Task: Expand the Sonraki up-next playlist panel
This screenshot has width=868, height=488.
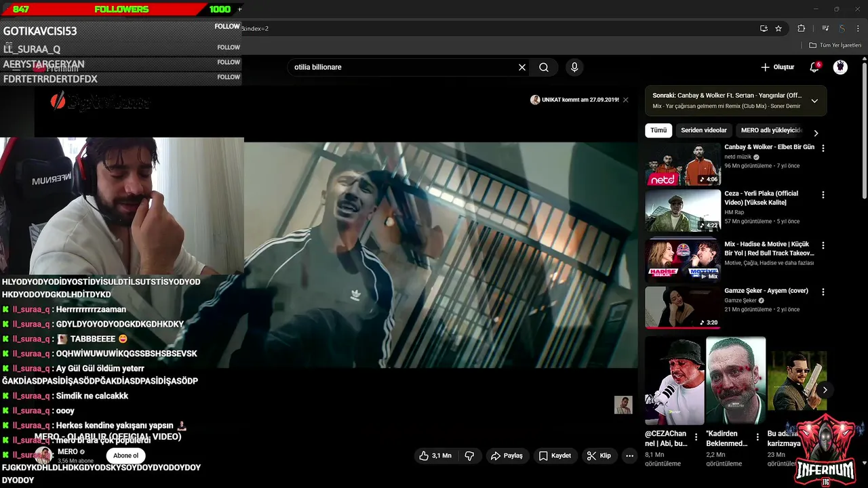Action: point(814,101)
